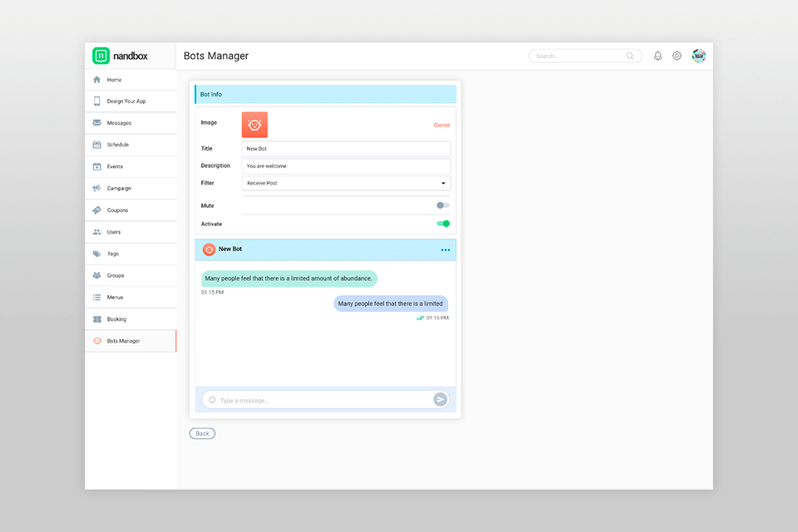Click the Design Your App phone icon
The width and height of the screenshot is (798, 532).
[96, 101]
